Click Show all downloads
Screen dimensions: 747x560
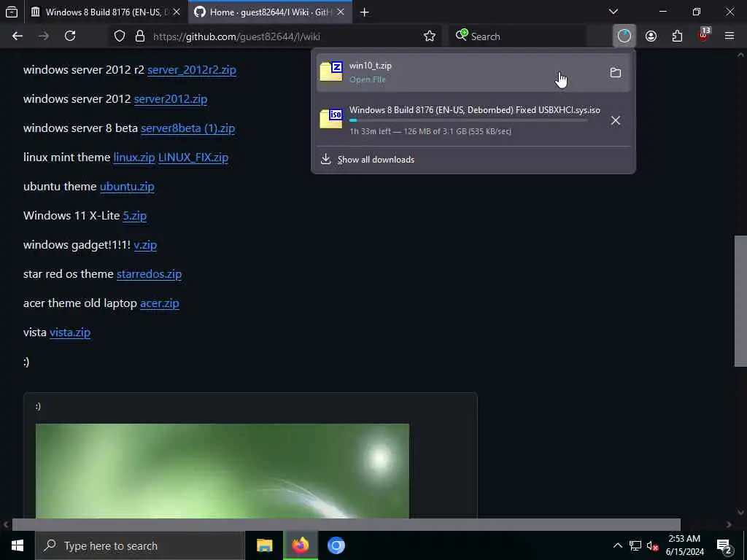[x=376, y=160]
